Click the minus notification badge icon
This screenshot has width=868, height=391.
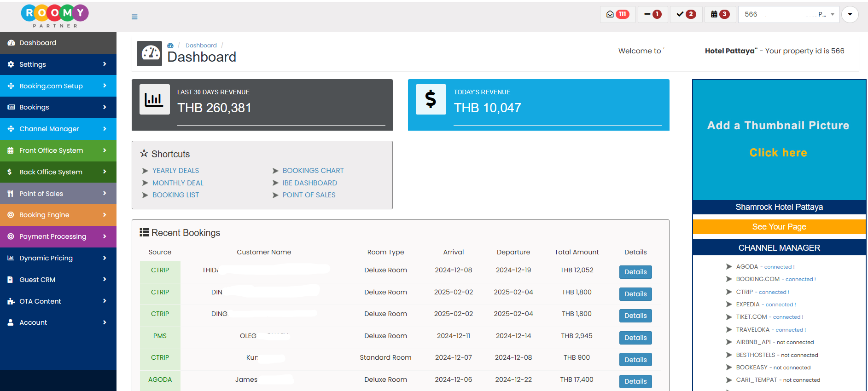(652, 14)
